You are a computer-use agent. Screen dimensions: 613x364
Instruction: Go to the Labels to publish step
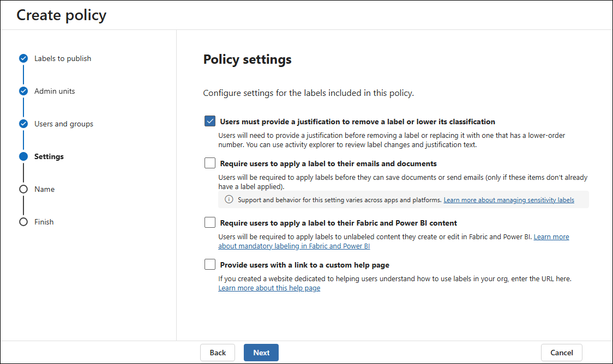click(63, 59)
